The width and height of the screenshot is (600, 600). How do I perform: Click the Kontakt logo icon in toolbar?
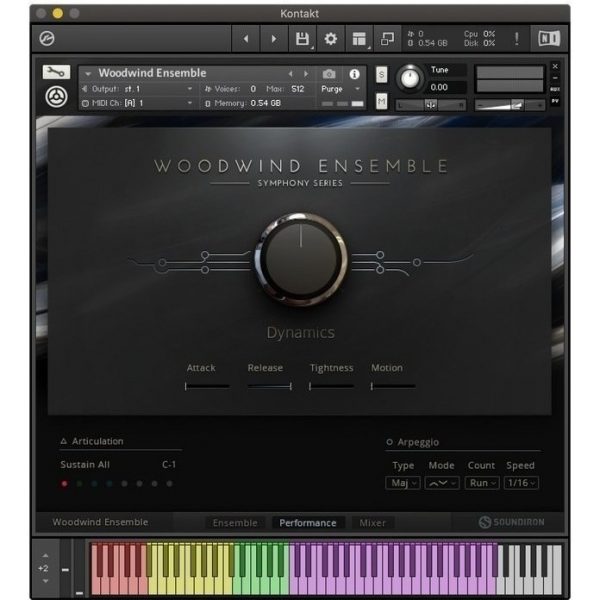(x=47, y=38)
